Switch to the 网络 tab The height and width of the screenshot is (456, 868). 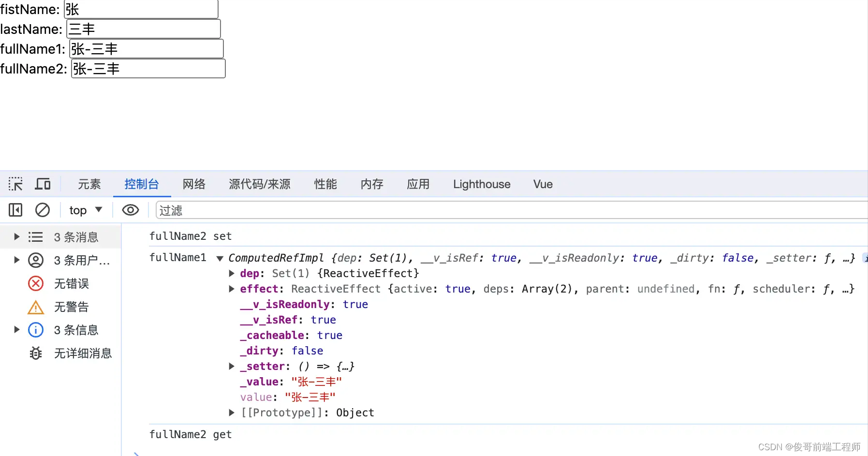click(x=194, y=184)
